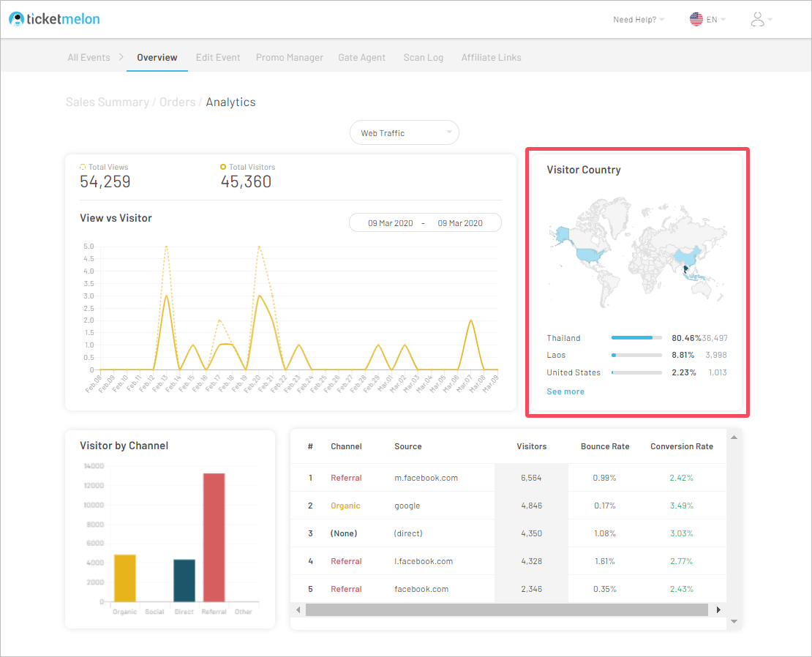
Task: Open the EN language dropdown
Action: (715, 20)
